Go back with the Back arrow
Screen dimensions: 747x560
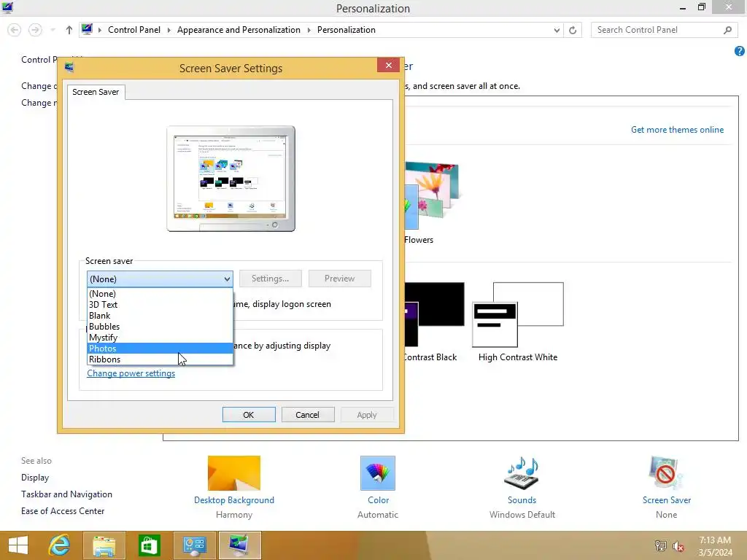coord(15,30)
